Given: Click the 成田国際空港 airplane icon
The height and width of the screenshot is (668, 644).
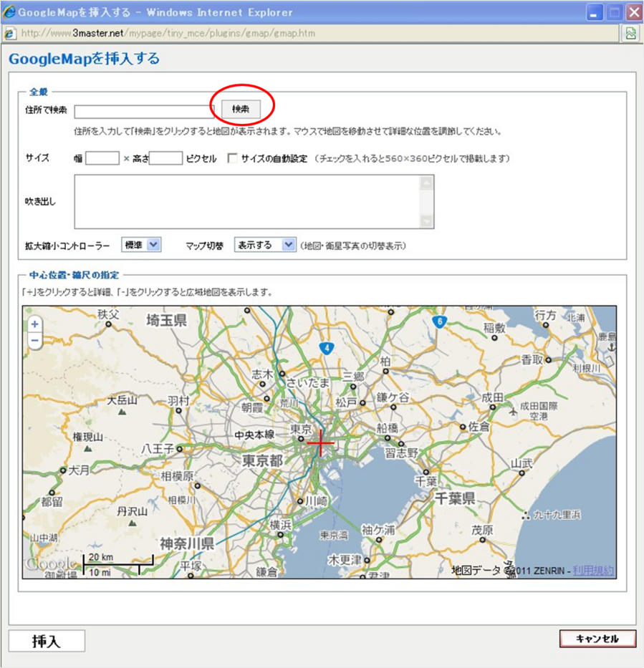Looking at the screenshot, I should (513, 412).
